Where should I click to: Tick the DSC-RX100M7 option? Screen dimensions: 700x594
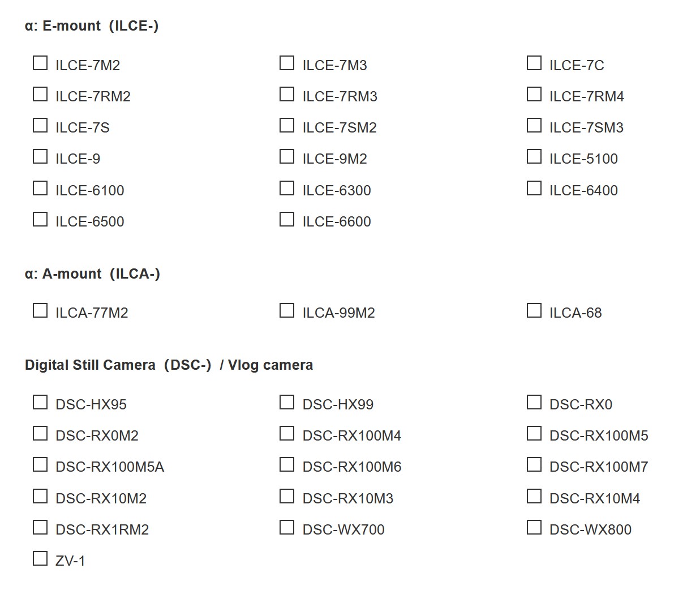click(534, 464)
